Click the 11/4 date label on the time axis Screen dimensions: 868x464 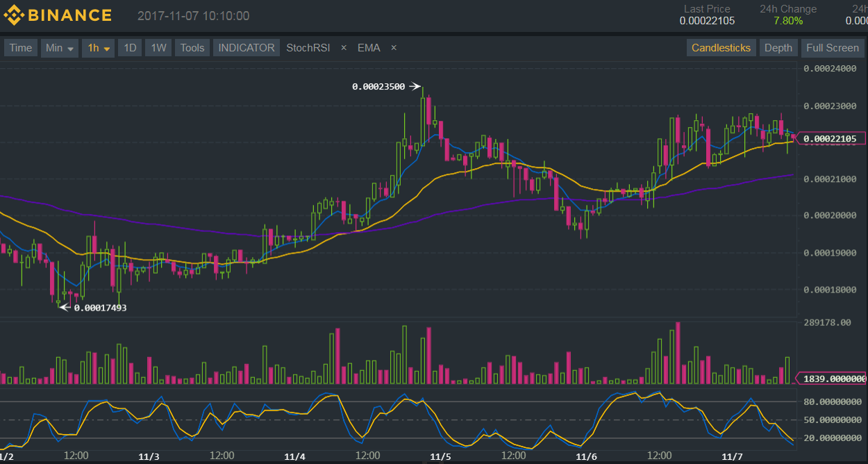point(294,456)
